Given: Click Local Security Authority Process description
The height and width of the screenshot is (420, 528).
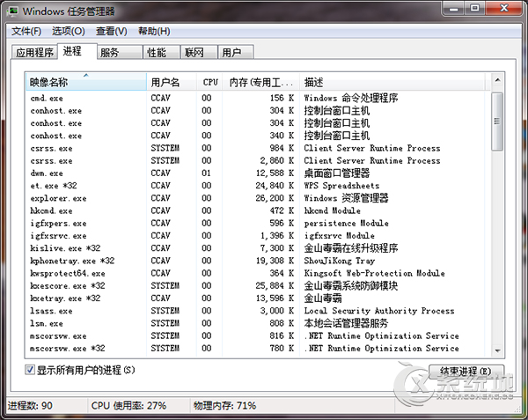Looking at the screenshot, I should point(378,311).
